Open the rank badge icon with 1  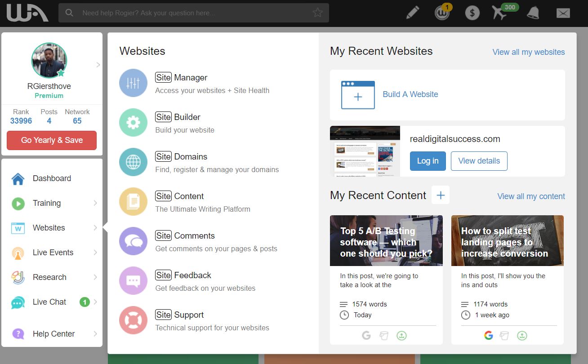pyautogui.click(x=442, y=13)
